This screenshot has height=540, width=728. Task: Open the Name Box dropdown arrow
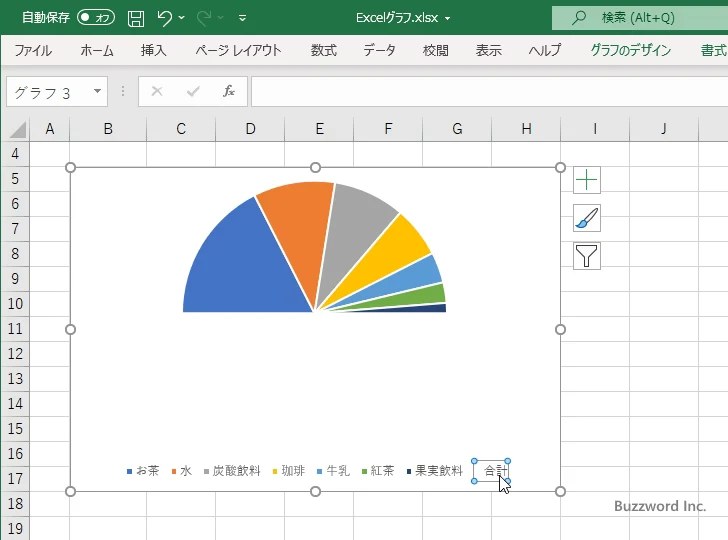point(97,91)
